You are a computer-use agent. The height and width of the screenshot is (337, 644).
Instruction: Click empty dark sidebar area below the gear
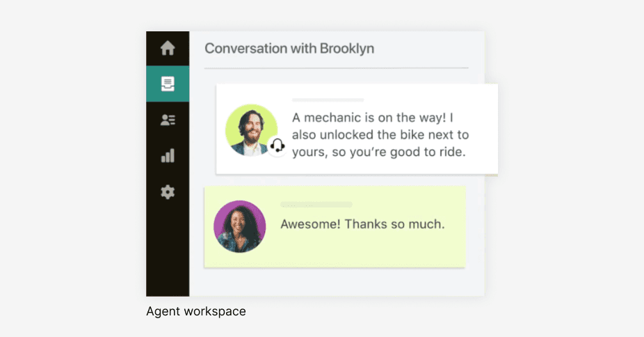(x=168, y=251)
